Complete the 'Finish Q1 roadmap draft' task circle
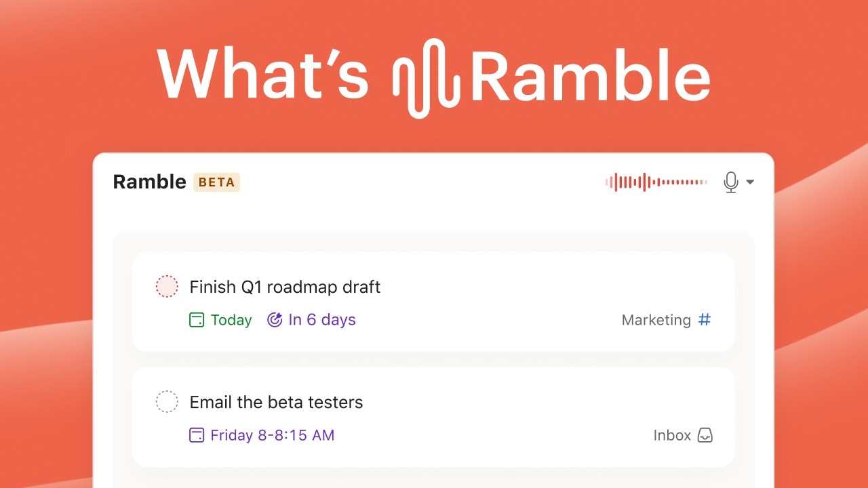This screenshot has height=488, width=868. click(x=167, y=287)
